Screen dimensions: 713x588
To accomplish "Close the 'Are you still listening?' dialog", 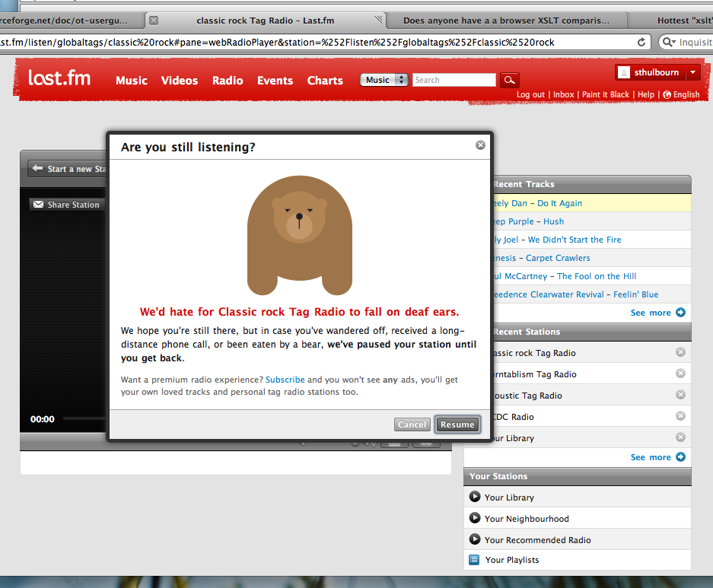I will click(480, 145).
